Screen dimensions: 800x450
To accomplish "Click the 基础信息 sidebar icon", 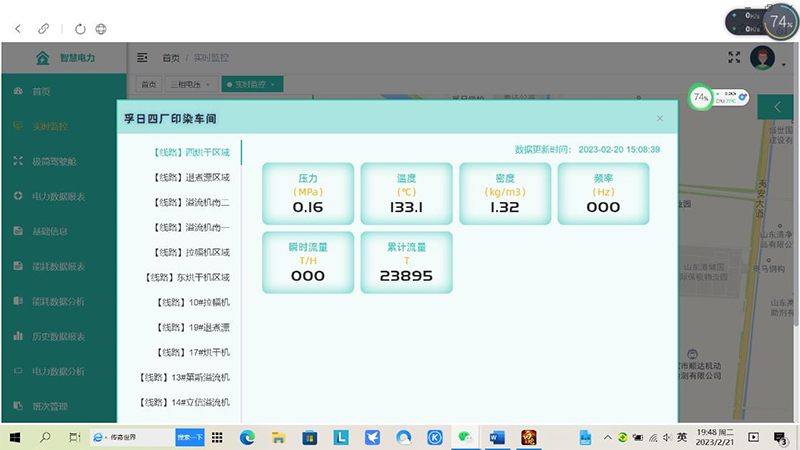I will 18,231.
